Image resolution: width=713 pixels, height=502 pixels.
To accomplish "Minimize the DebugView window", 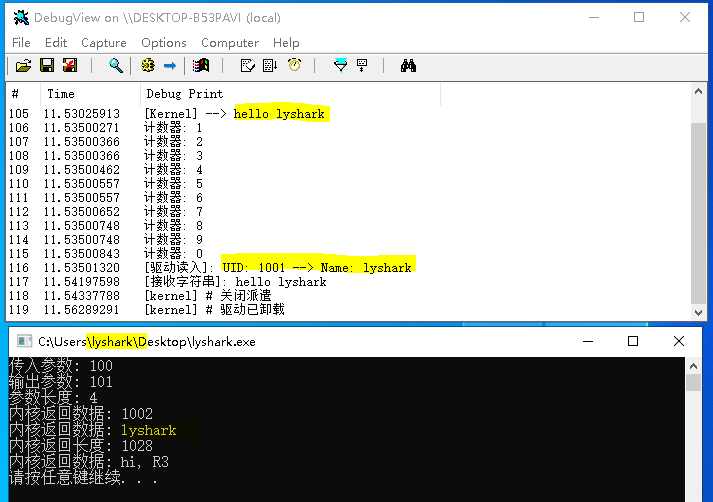I will pos(594,17).
